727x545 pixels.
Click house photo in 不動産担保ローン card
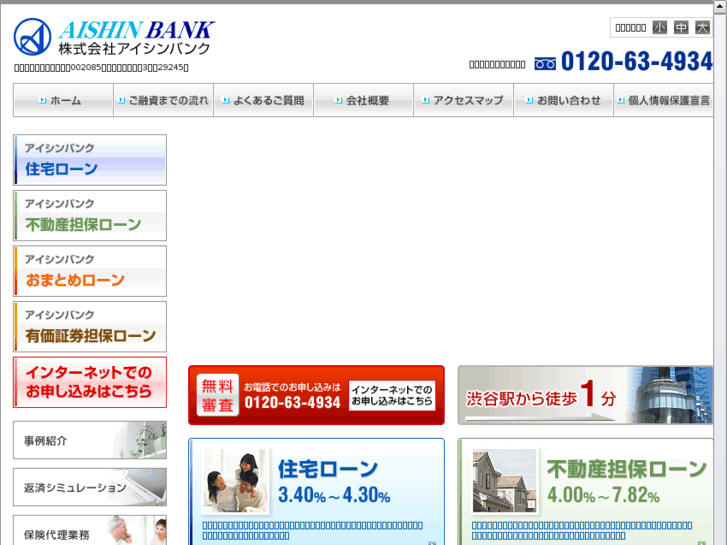coord(505,481)
